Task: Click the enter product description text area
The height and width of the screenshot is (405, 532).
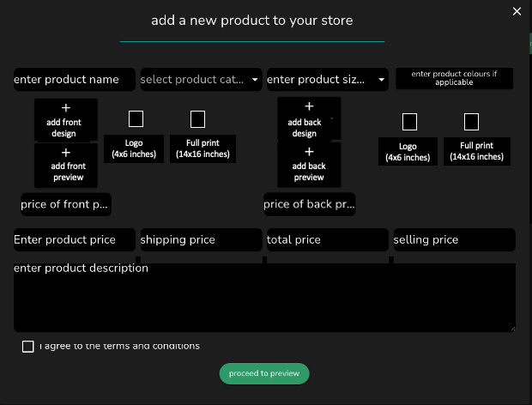Action: (x=264, y=297)
